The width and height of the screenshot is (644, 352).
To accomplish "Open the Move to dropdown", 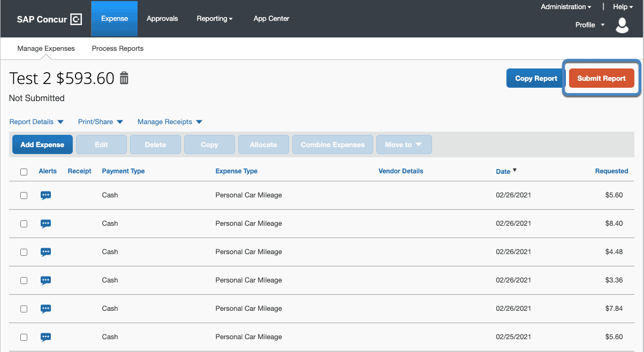I will 404,144.
